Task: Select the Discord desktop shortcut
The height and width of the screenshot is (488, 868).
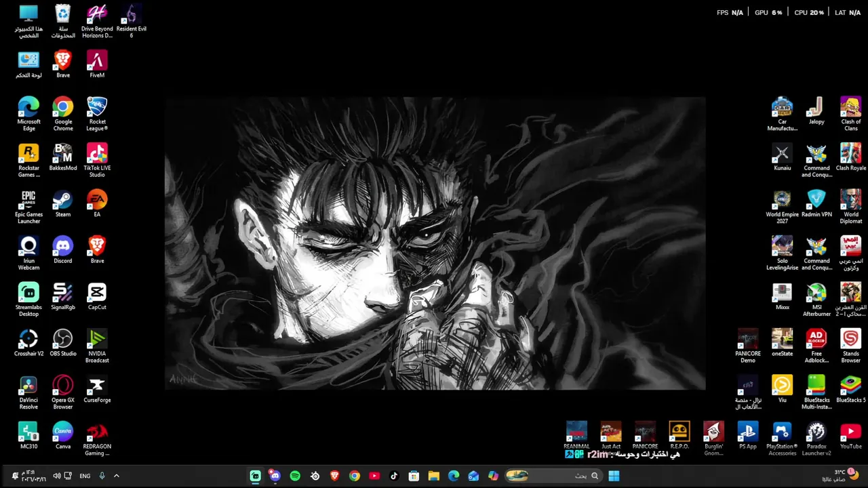Action: 63,250
